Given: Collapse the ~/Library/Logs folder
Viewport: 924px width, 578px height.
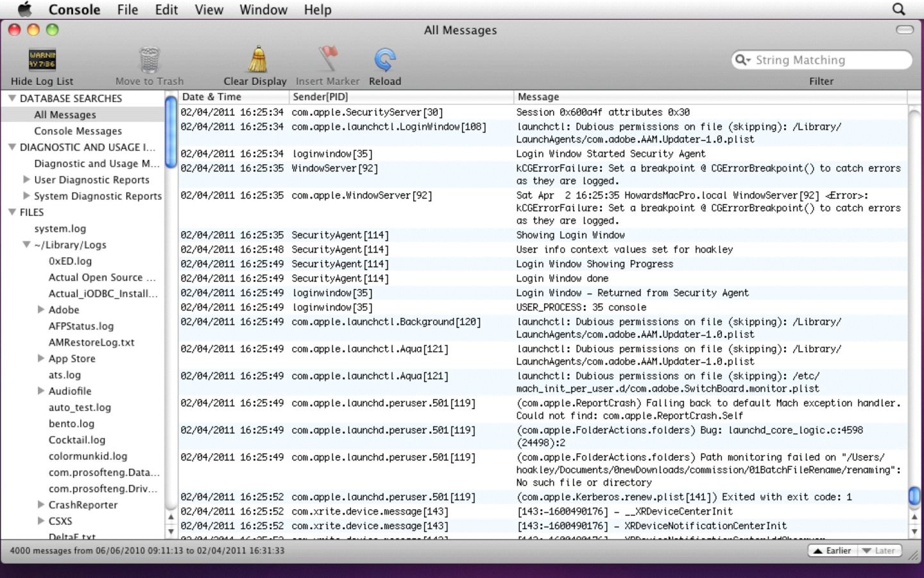Looking at the screenshot, I should click(26, 245).
